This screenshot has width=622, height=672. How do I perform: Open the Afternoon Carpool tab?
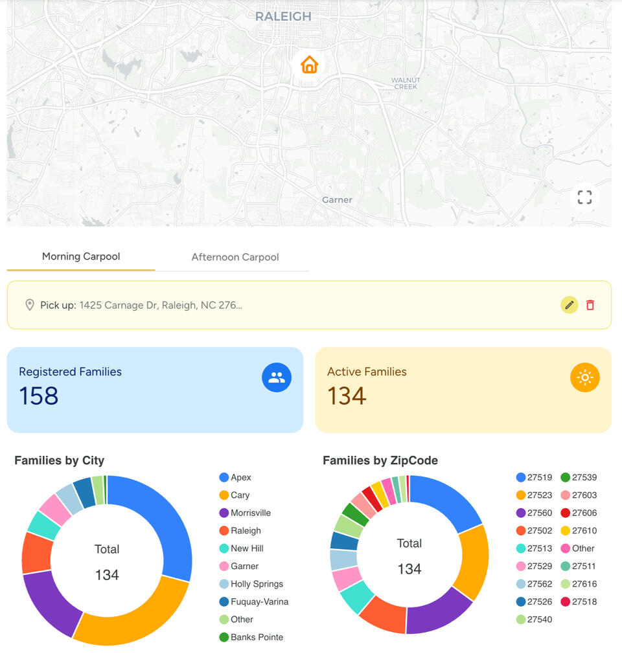point(235,257)
